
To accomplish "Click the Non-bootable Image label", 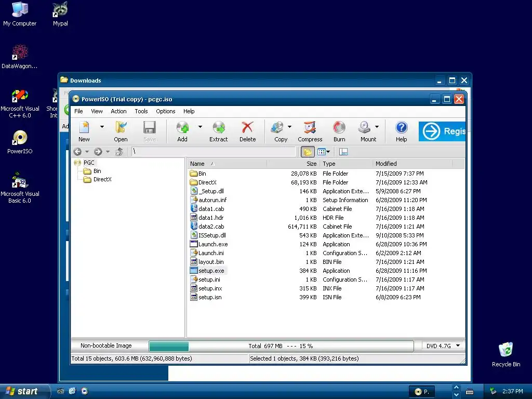I will click(x=106, y=345).
